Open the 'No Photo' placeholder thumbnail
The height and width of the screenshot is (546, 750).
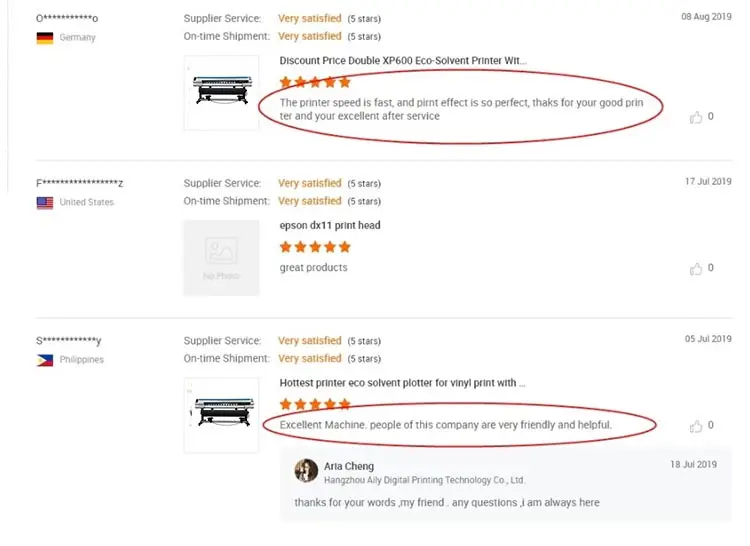(x=221, y=257)
